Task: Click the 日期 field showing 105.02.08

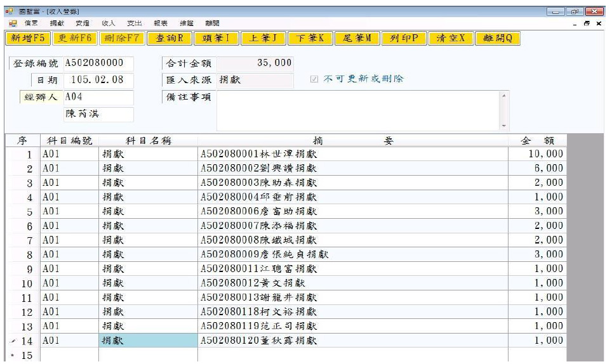Action: tap(98, 80)
